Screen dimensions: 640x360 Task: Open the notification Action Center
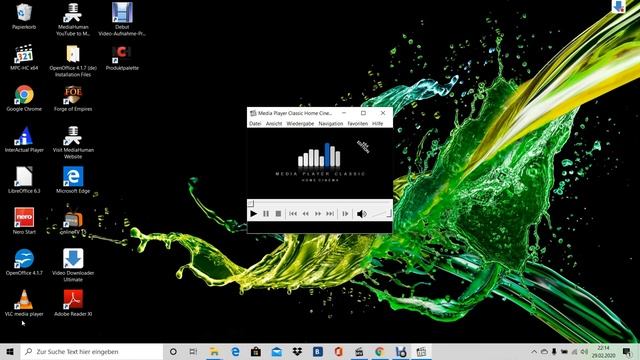pos(627,351)
